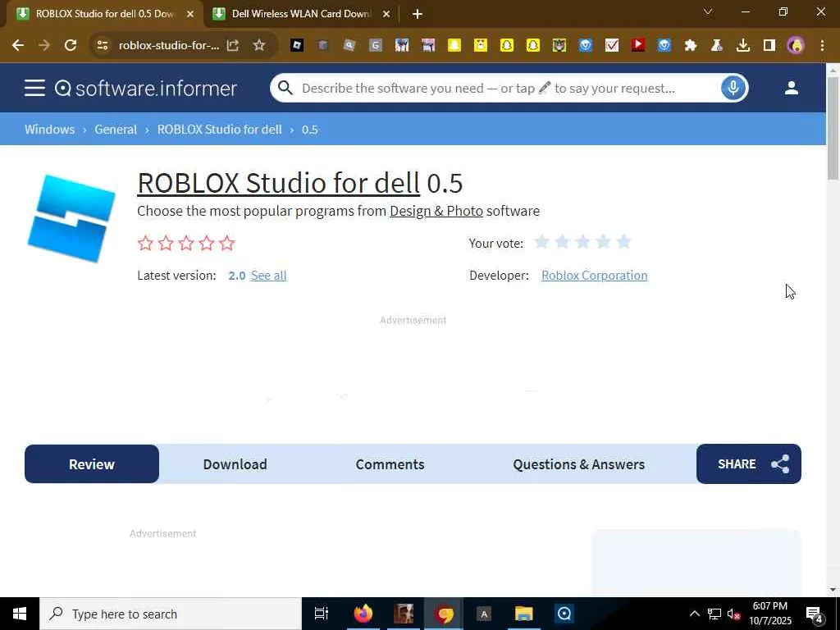Click the 'See all' versions link
The height and width of the screenshot is (630, 840).
[x=268, y=276]
